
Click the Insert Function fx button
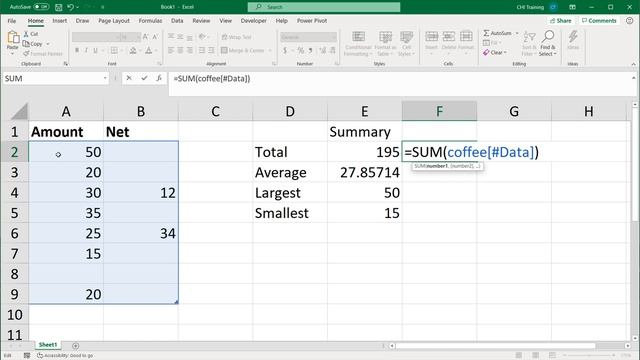(x=159, y=78)
